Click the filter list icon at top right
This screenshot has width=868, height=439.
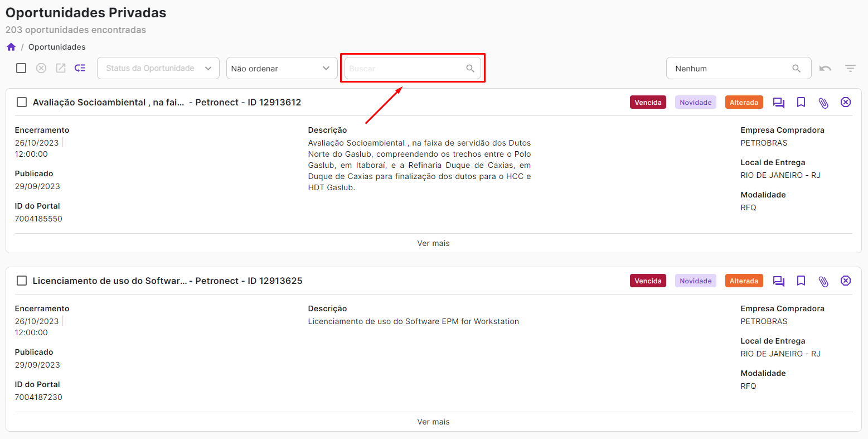tap(850, 69)
